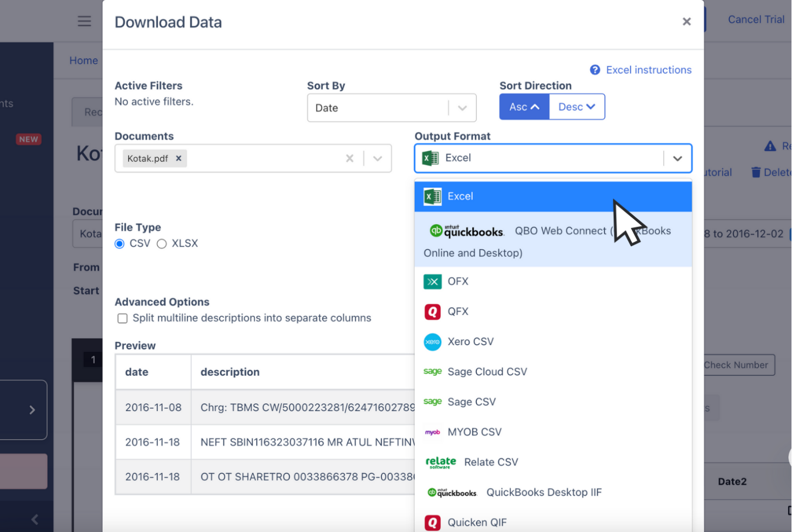Screen dimensions: 792x532
Task: Click the Delete trash icon in background
Action: coord(756,173)
